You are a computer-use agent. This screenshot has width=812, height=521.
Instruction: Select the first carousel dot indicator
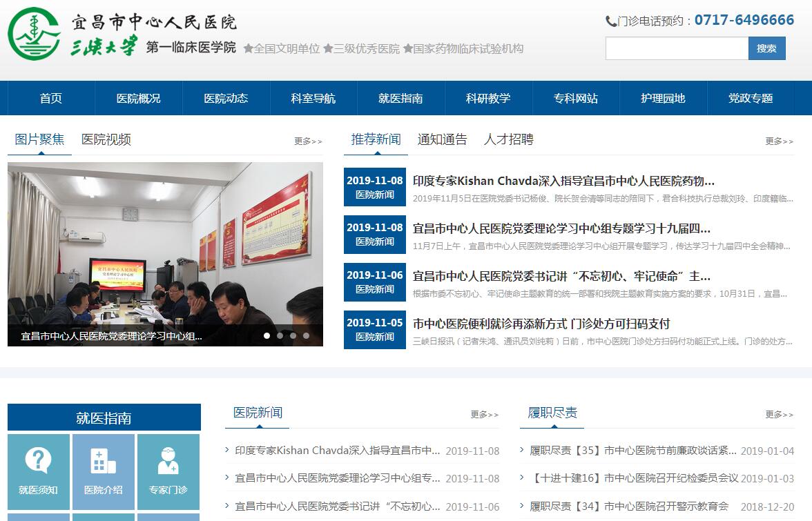pyautogui.click(x=267, y=336)
